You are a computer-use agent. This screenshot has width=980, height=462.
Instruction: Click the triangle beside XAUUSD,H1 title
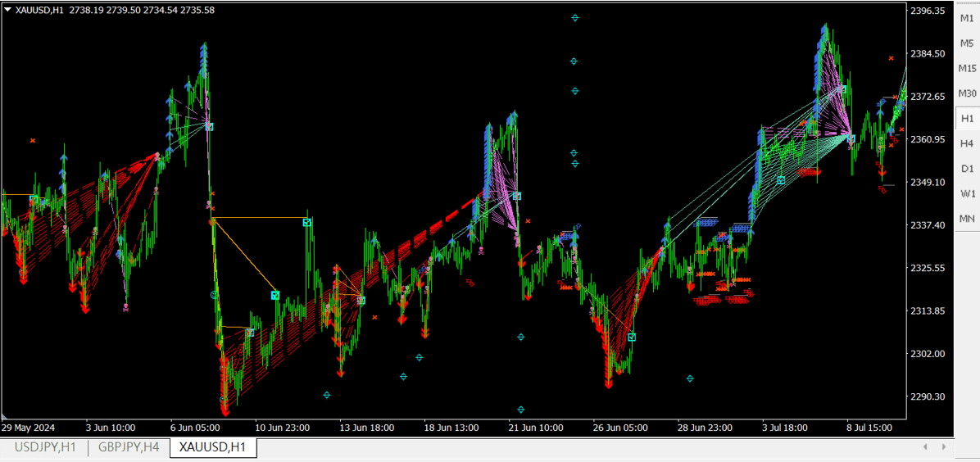[x=7, y=9]
